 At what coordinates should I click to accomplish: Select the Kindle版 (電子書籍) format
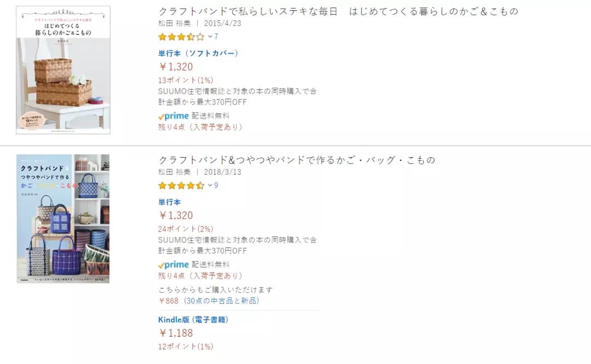(x=193, y=320)
